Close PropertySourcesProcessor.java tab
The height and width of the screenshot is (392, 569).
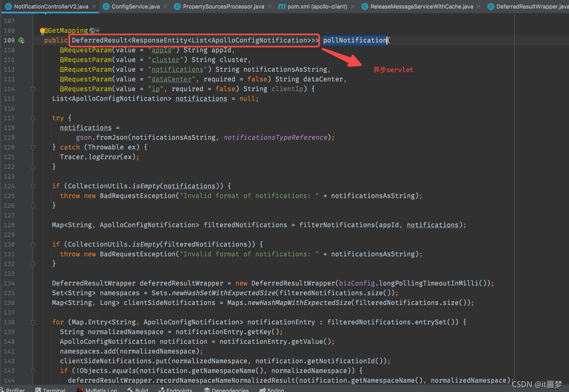tap(270, 6)
